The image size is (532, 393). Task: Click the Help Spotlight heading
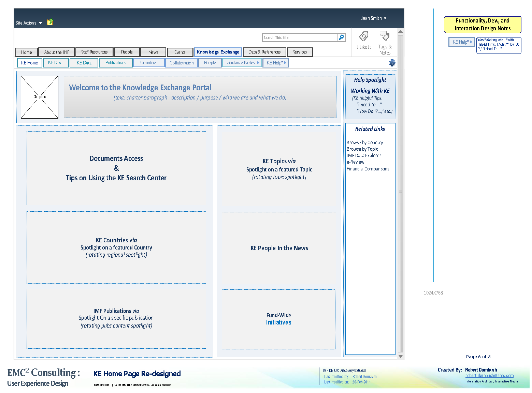click(x=370, y=80)
